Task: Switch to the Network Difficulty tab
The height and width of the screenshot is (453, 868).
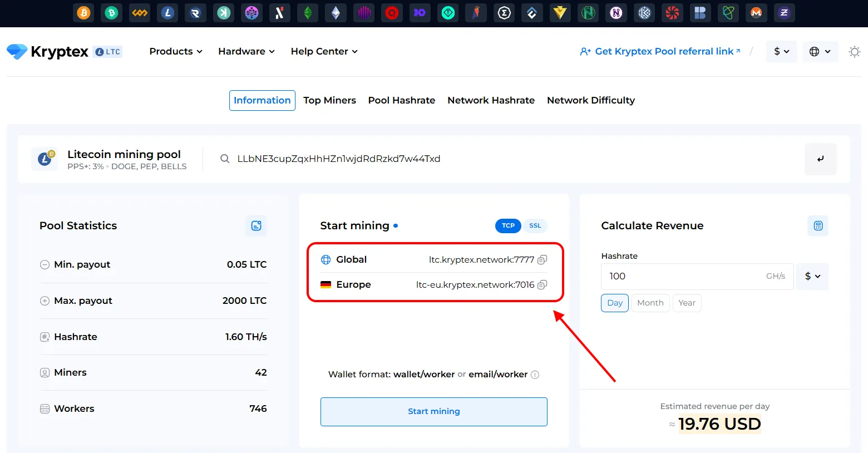Action: [x=591, y=101]
